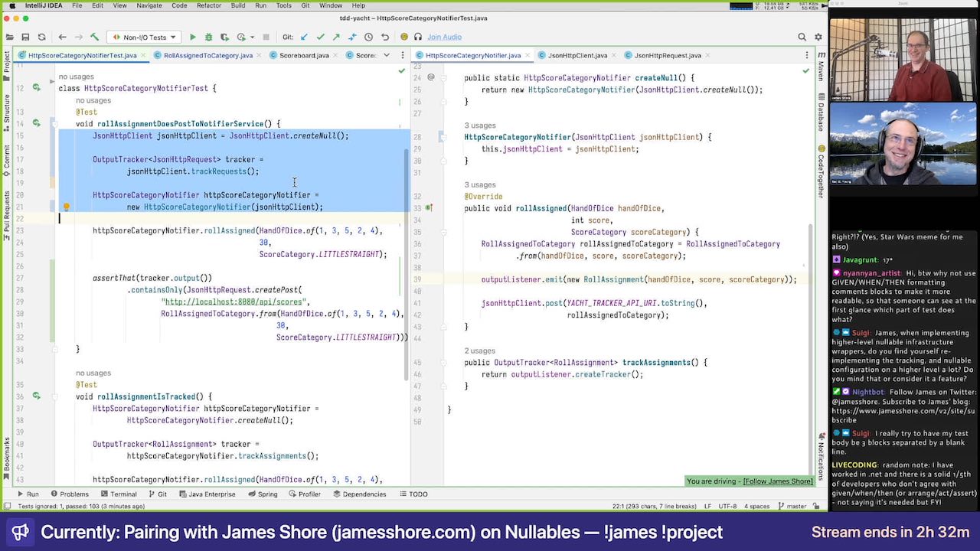Toggle the Maven tool window
Viewport: 980px width, 551px height.
click(x=821, y=67)
